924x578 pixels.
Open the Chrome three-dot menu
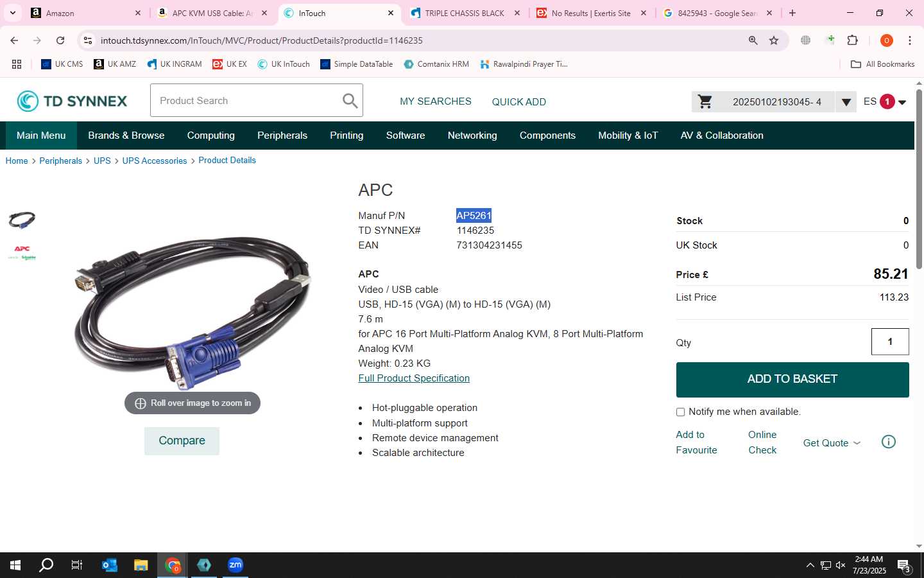tap(910, 40)
